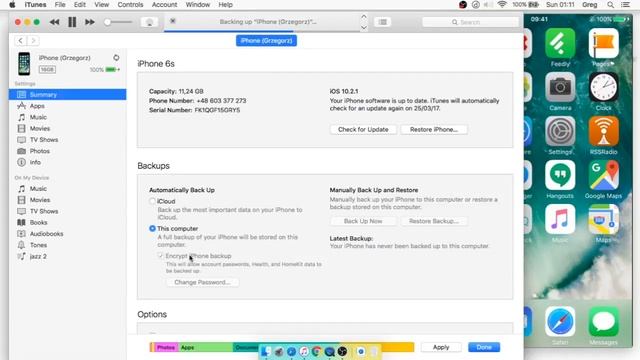Open the Edit menu

coord(80,4)
